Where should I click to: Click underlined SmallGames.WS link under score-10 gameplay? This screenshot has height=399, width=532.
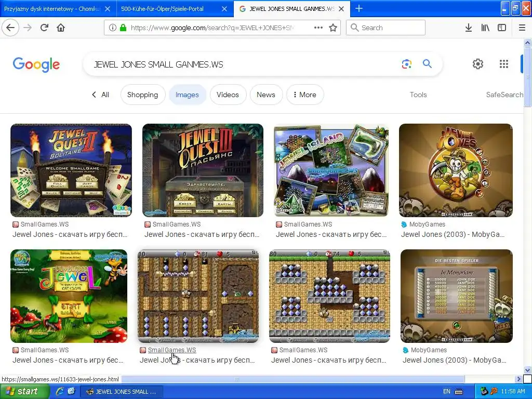pos(171,350)
